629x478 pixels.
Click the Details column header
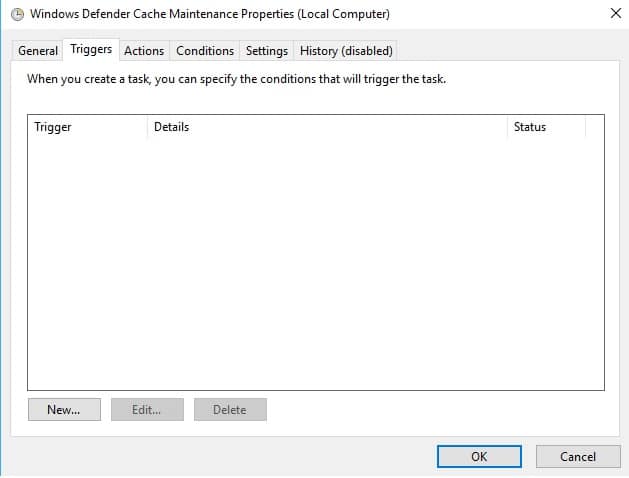point(326,127)
